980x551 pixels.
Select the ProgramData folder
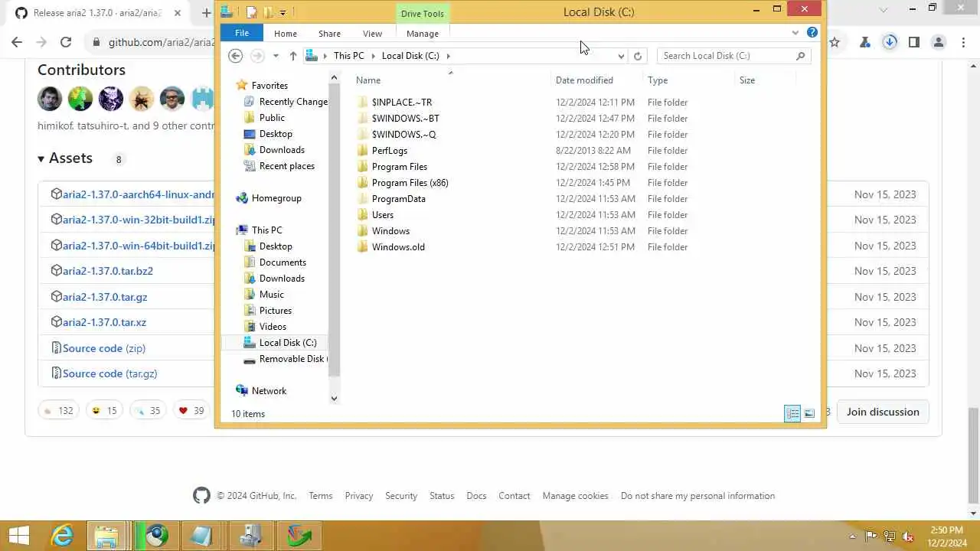398,199
